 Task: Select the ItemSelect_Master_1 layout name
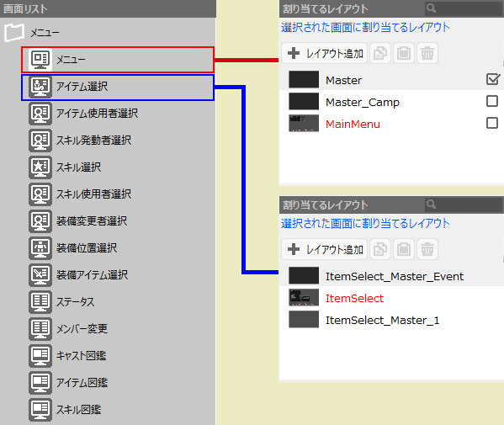383,320
